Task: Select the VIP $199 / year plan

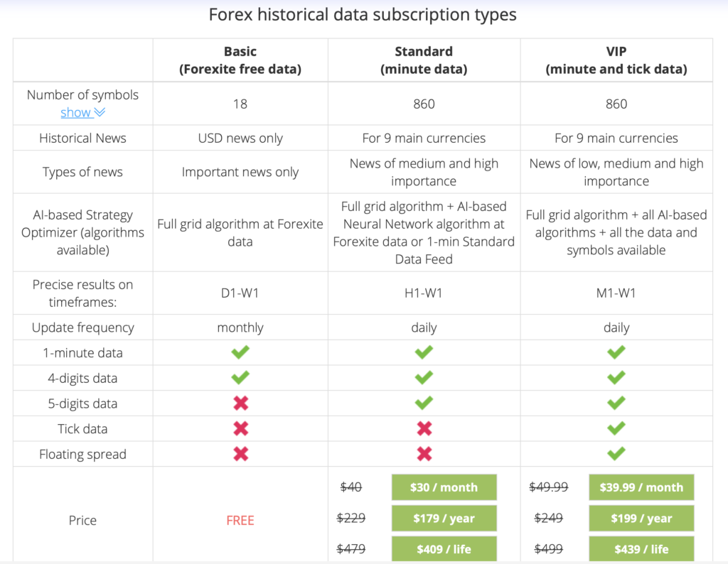Action: coord(641,518)
